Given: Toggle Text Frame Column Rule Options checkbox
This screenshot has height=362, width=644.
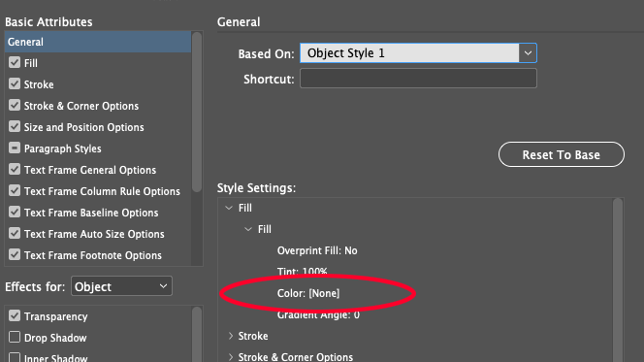Looking at the screenshot, I should [15, 190].
